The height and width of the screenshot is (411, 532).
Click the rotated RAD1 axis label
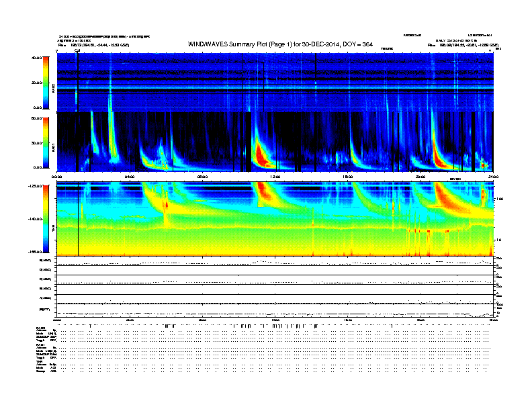(53, 147)
